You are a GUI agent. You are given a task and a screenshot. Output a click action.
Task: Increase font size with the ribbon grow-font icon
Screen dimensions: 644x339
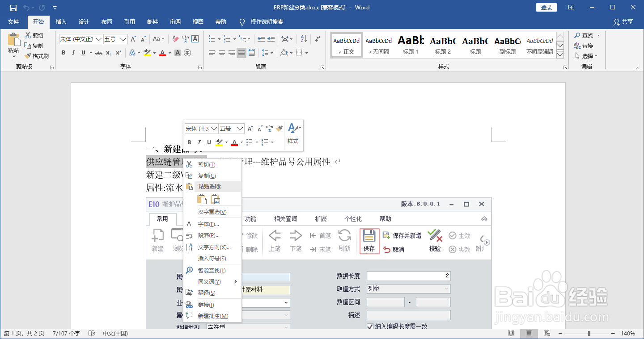coord(133,39)
